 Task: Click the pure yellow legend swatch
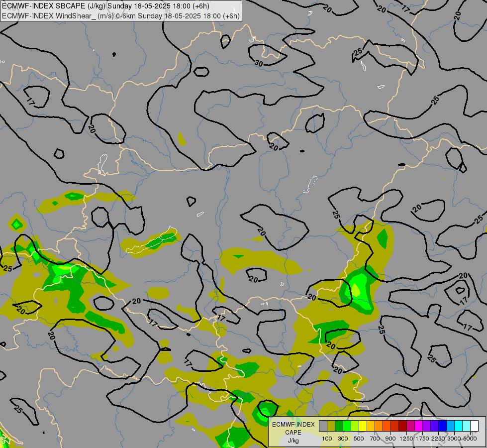pos(363,426)
